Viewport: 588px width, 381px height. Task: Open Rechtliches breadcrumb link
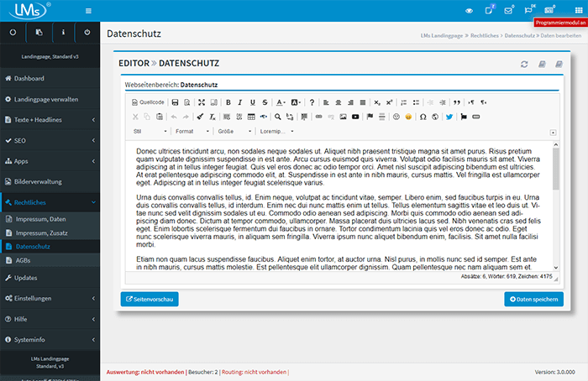click(x=485, y=35)
